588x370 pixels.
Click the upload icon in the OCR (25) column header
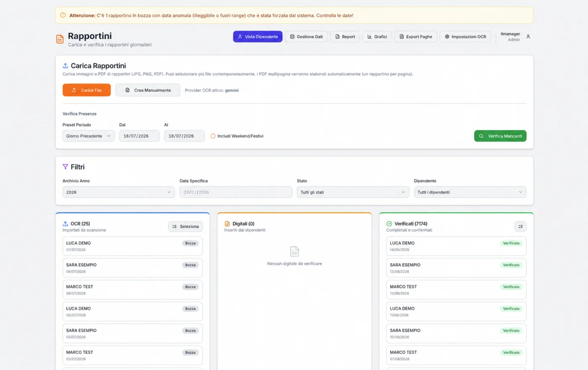pyautogui.click(x=66, y=224)
